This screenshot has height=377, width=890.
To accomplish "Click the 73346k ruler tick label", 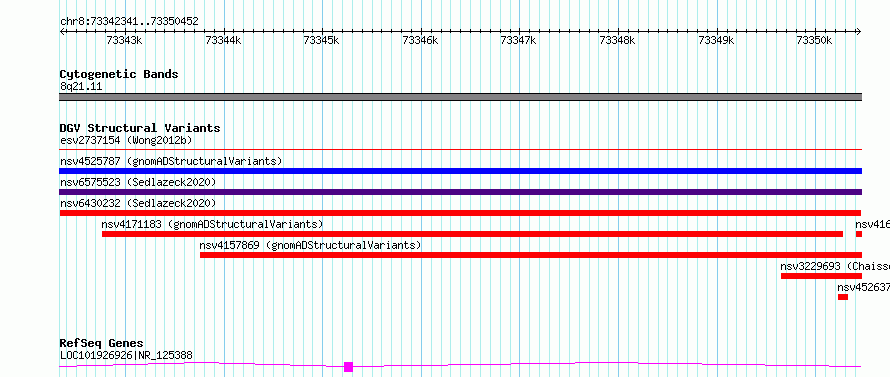I will (x=420, y=40).
